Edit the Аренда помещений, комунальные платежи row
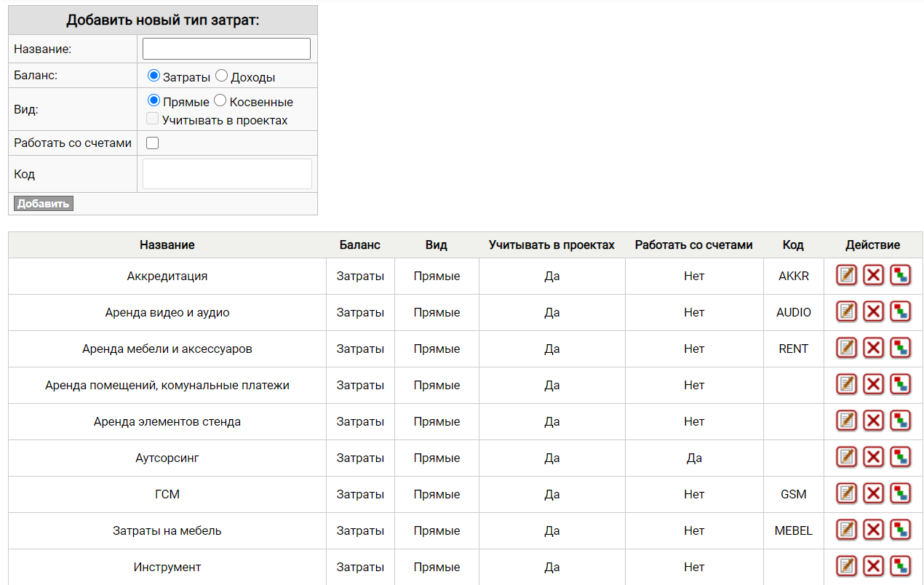The image size is (924, 585). tap(846, 384)
